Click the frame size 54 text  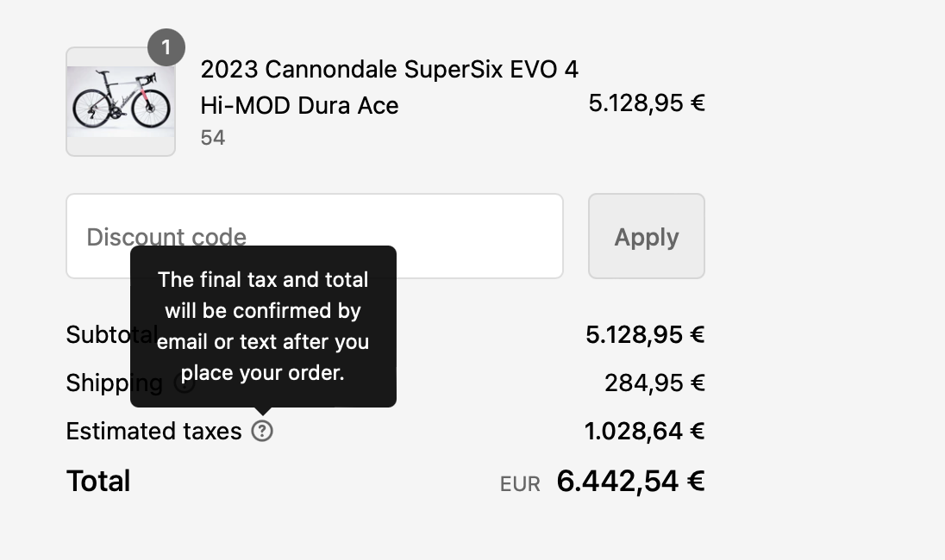(213, 138)
